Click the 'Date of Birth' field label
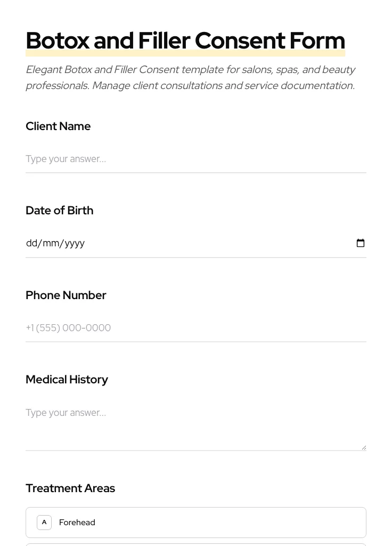Image resolution: width=392 pixels, height=546 pixels. (x=60, y=211)
